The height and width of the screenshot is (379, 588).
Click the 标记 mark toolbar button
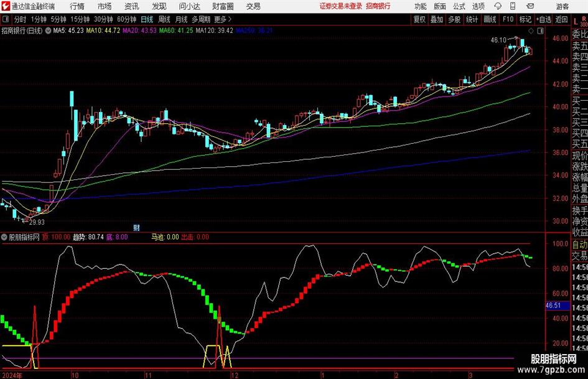pyautogui.click(x=525, y=19)
